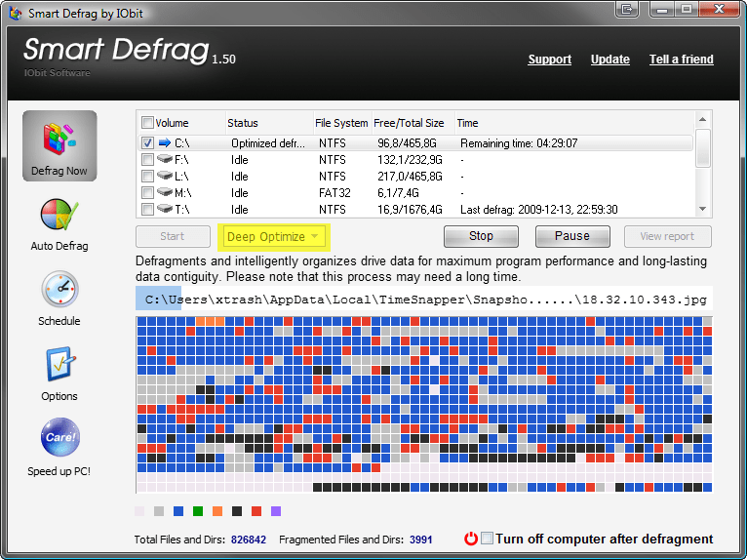Click the L:\ drive icon
This screenshot has height=560, width=747.
pos(165,176)
